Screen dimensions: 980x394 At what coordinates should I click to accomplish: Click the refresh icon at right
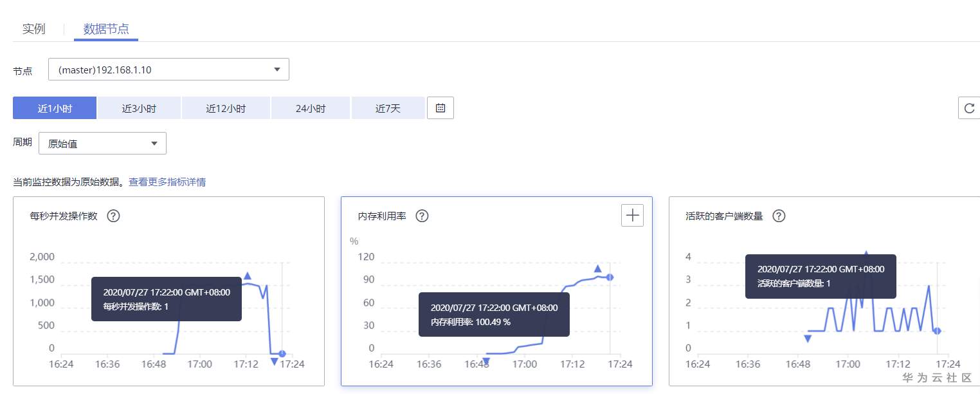click(x=969, y=108)
